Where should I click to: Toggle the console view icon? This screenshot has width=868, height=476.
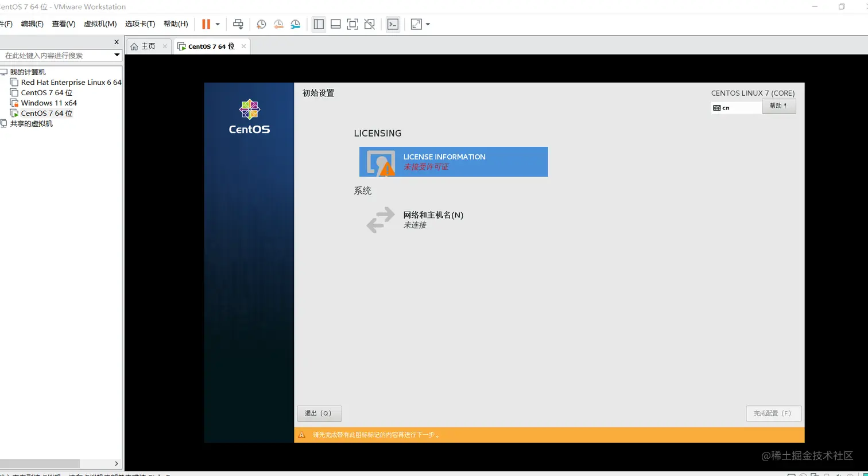click(x=393, y=24)
